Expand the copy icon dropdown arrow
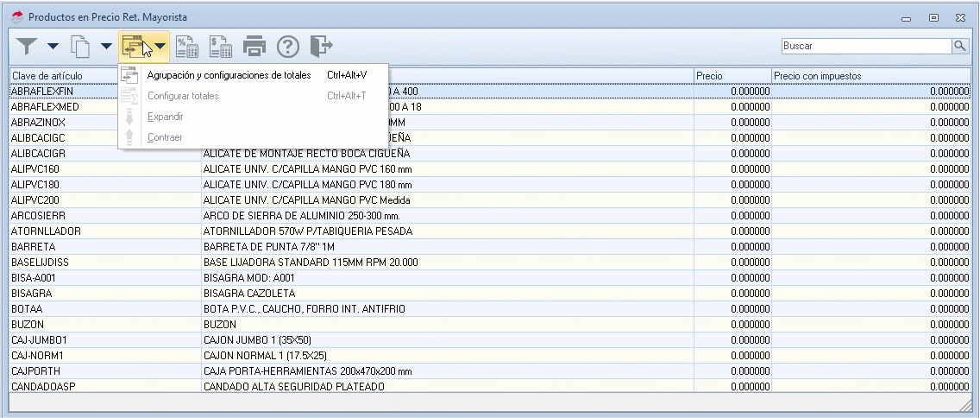This screenshot has width=980, height=418. pos(106,46)
